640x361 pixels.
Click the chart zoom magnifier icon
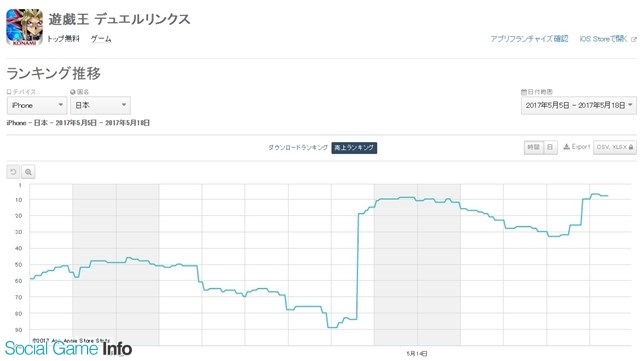(28, 172)
